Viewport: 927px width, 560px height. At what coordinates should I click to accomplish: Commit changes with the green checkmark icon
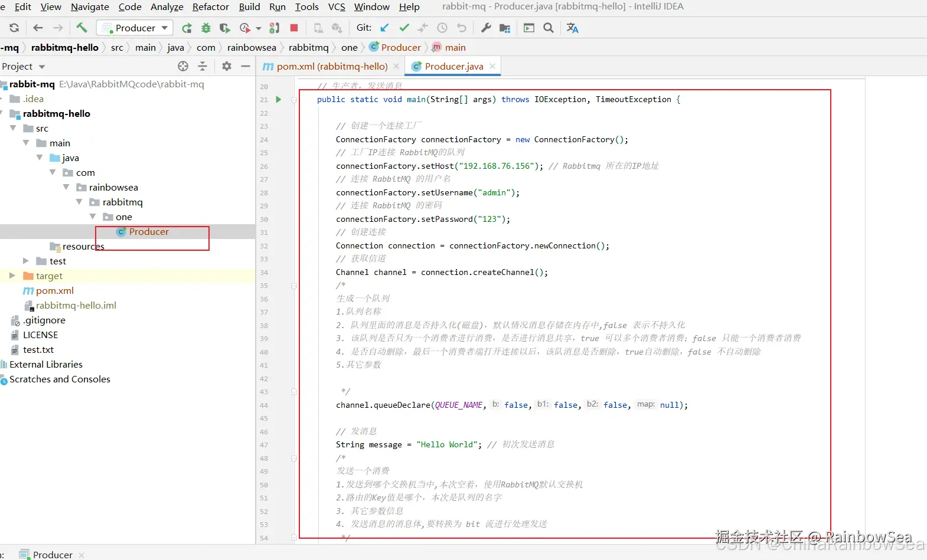coord(404,28)
